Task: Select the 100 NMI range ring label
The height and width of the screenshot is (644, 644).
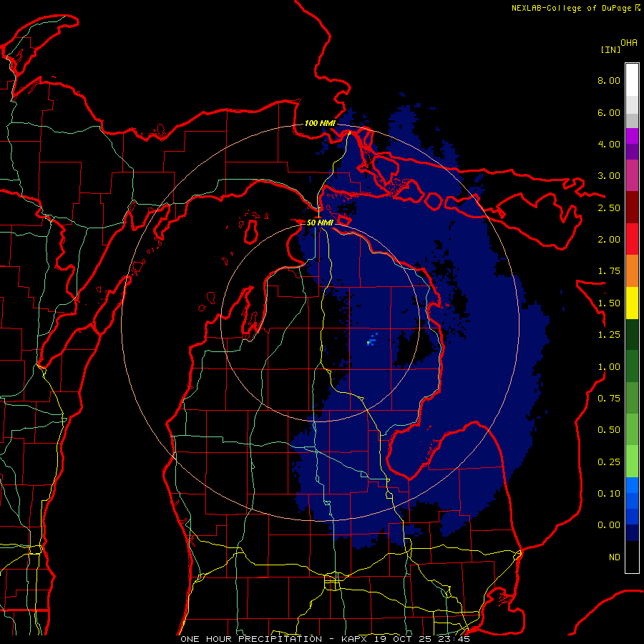Action: coord(320,123)
